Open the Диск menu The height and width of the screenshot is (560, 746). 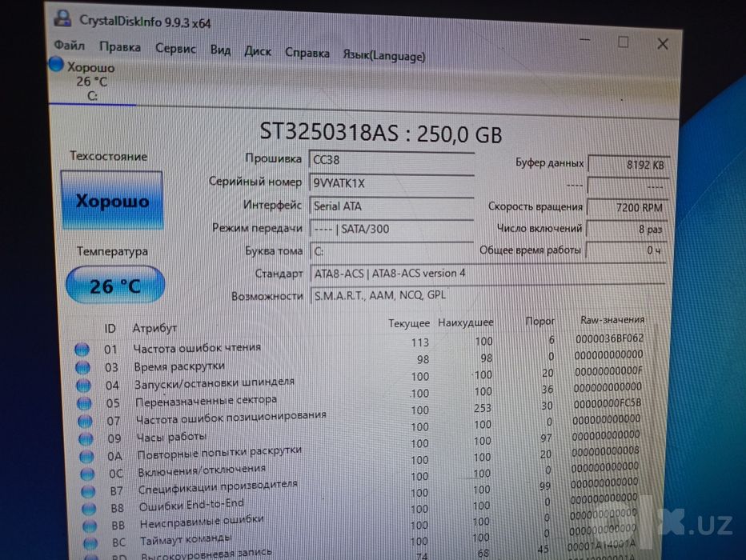(258, 51)
